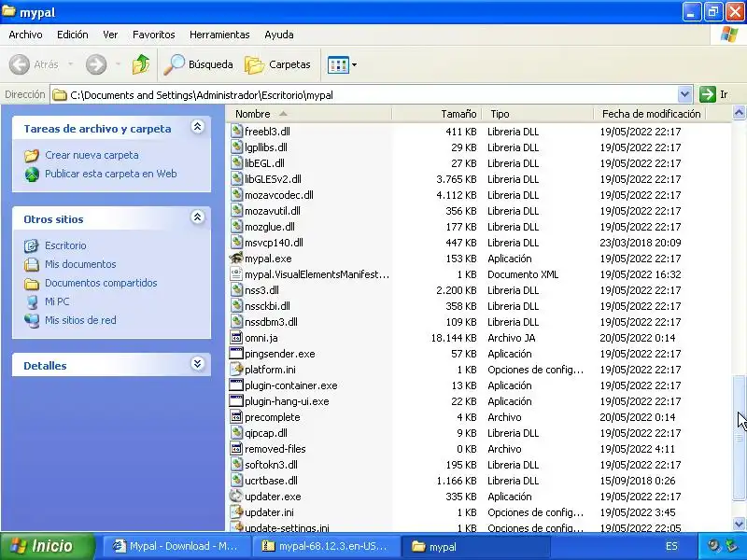Open the Favoritos menu
The image size is (747, 560).
(153, 35)
